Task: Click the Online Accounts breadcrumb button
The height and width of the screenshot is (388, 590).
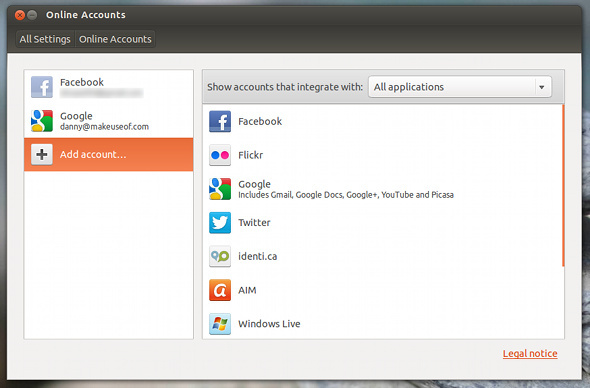Action: coord(115,39)
